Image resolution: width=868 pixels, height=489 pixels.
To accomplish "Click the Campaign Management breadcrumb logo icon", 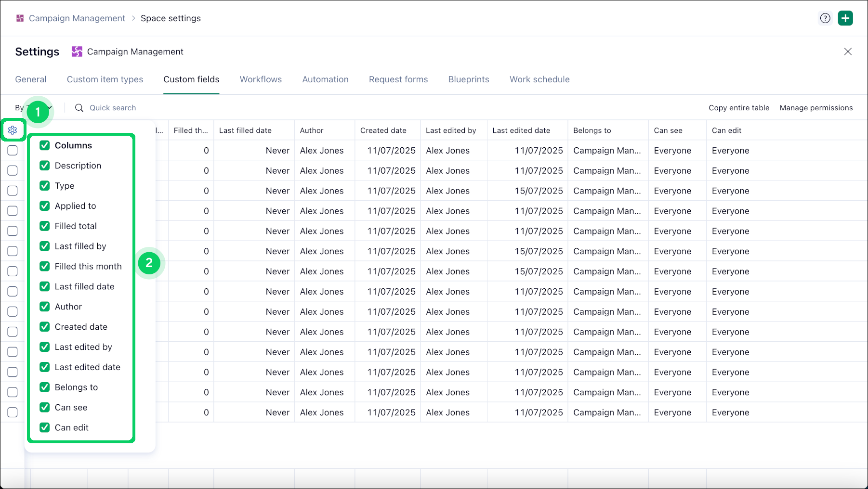I will pyautogui.click(x=20, y=18).
